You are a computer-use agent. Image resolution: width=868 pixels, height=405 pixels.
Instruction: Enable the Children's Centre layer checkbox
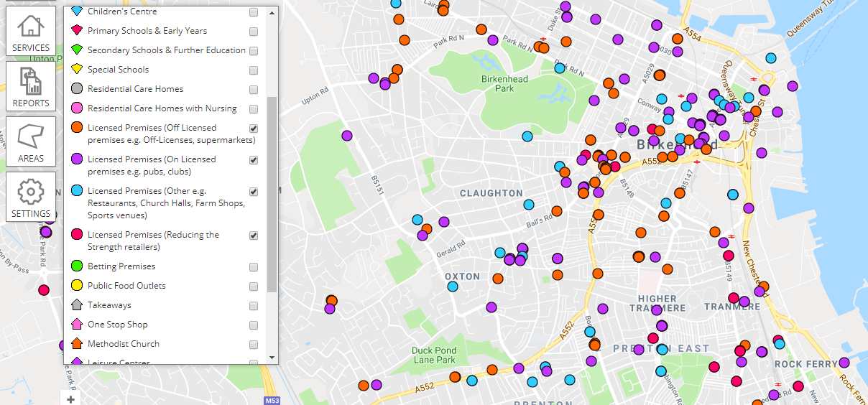click(x=254, y=12)
